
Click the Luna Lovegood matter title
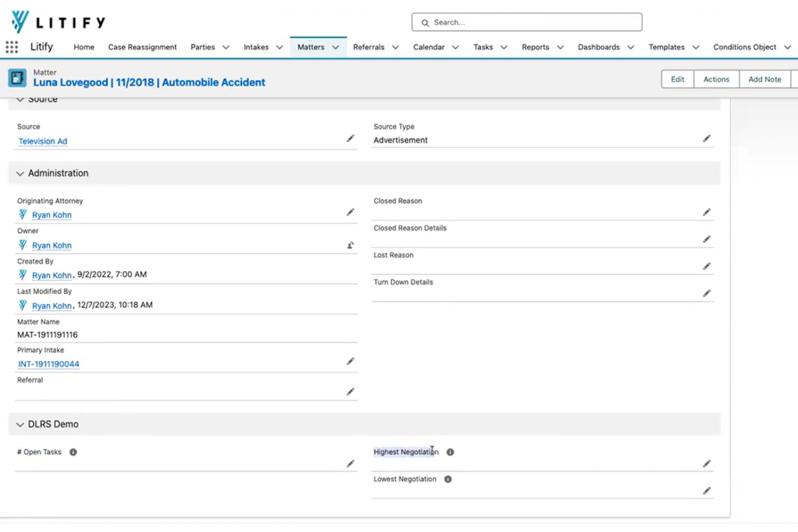[x=149, y=82]
